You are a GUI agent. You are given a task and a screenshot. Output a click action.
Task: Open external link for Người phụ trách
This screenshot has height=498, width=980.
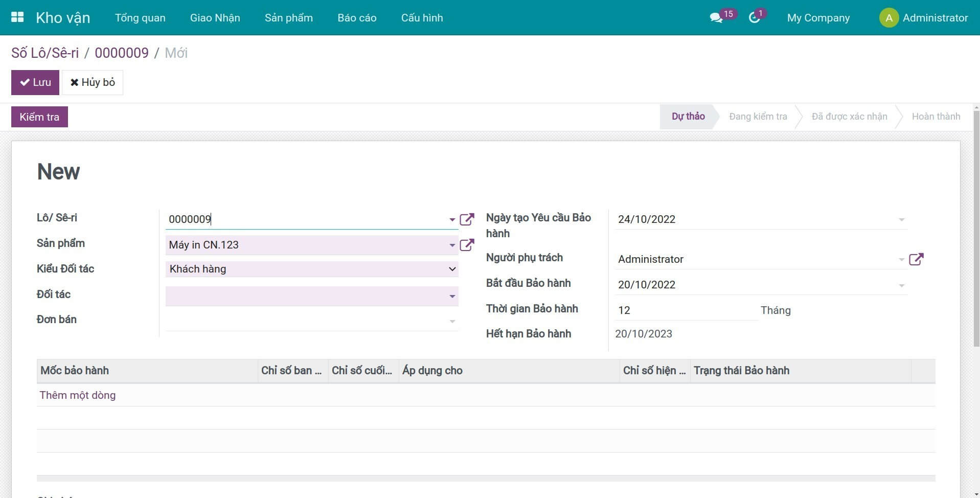click(916, 259)
